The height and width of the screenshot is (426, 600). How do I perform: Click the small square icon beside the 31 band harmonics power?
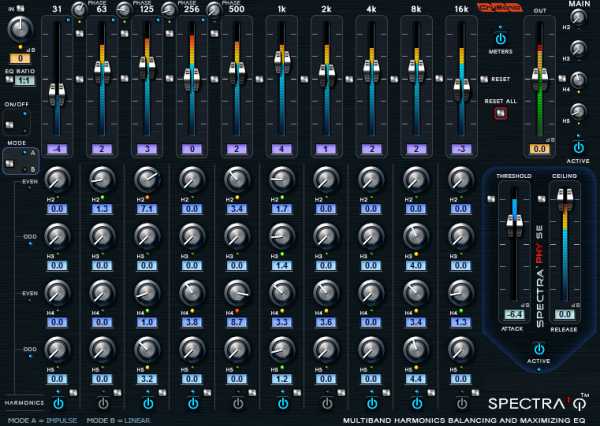[x=73, y=392]
